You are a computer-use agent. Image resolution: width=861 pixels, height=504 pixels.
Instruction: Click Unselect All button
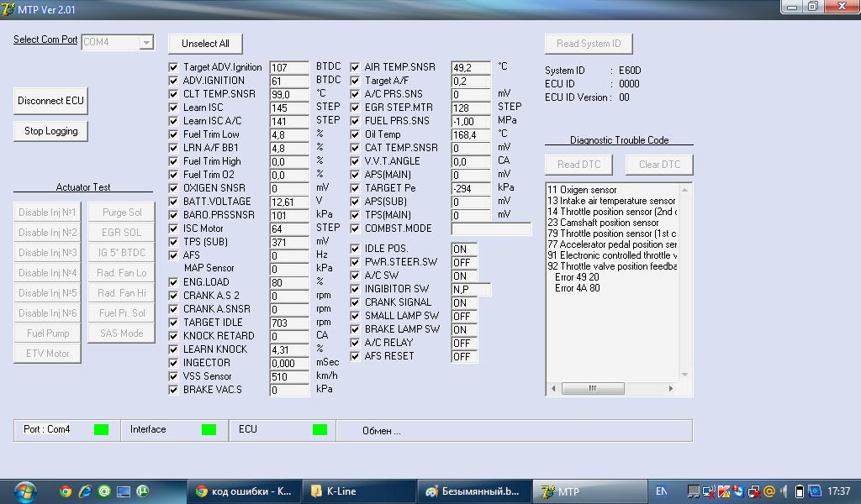pyautogui.click(x=205, y=44)
